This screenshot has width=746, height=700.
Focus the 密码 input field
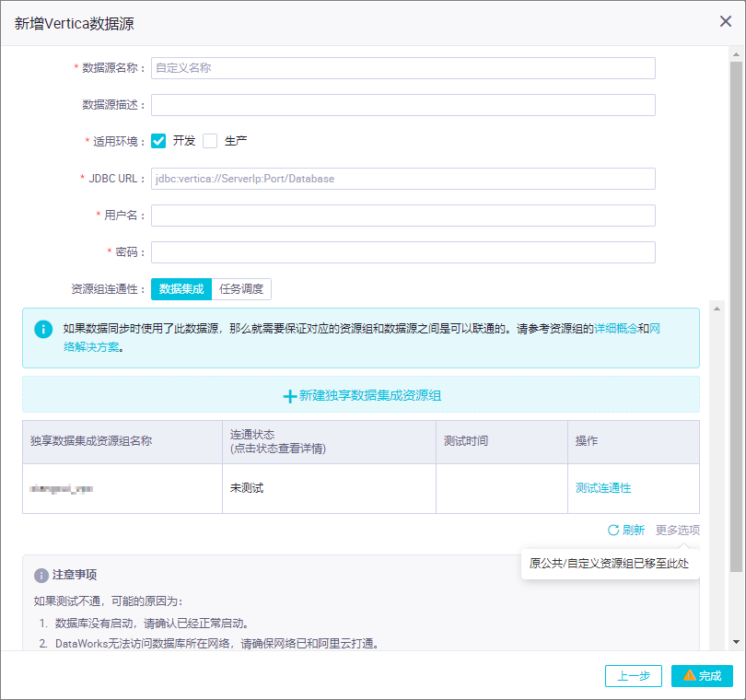point(403,252)
